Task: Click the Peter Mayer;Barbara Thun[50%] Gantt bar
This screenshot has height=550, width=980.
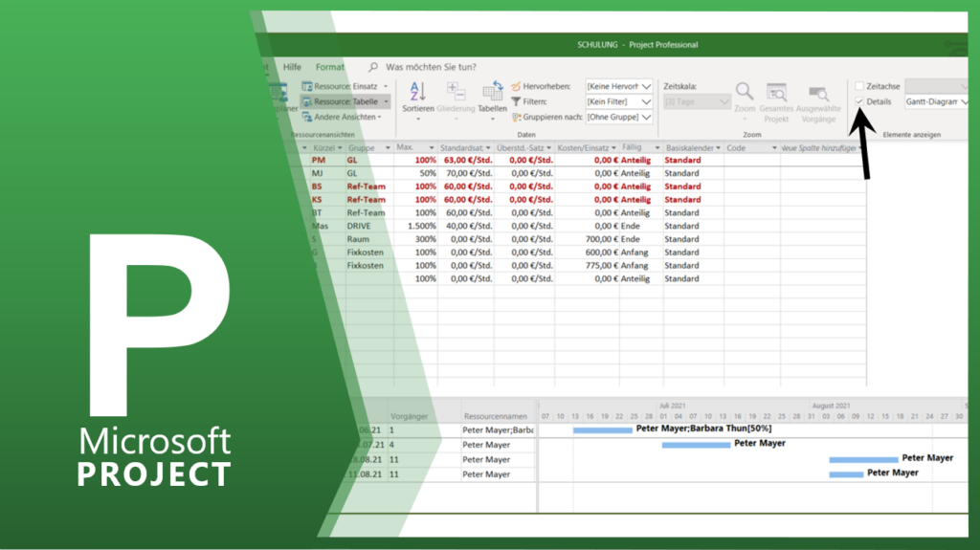Action: (x=603, y=430)
